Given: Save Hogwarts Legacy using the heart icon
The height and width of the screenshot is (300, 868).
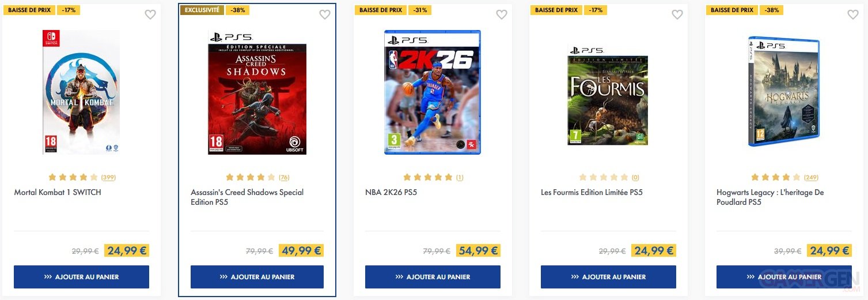Looking at the screenshot, I should tap(853, 15).
